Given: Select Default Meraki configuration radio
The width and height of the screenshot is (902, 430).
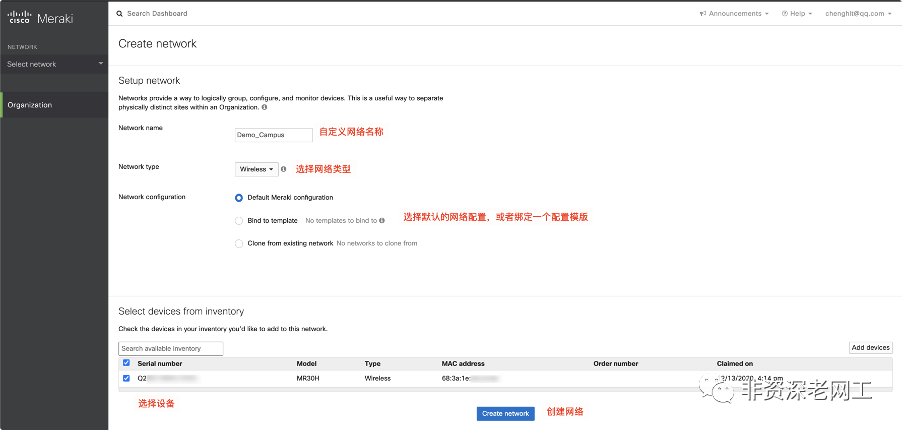Looking at the screenshot, I should coord(239,197).
